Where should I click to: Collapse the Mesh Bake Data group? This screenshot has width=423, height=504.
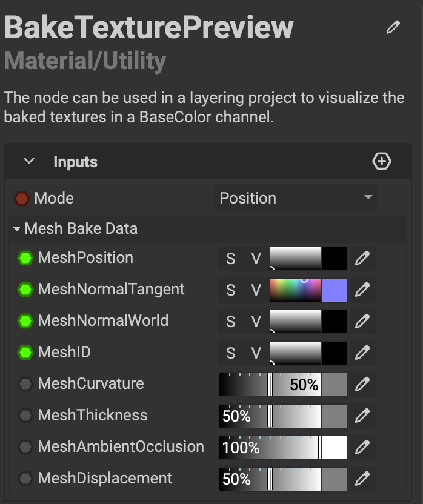click(x=18, y=229)
